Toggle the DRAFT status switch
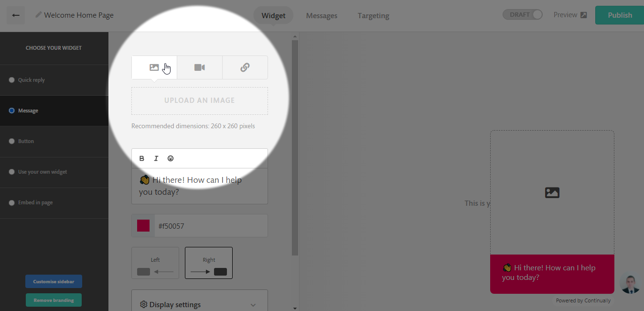The height and width of the screenshot is (311, 644). 536,14
